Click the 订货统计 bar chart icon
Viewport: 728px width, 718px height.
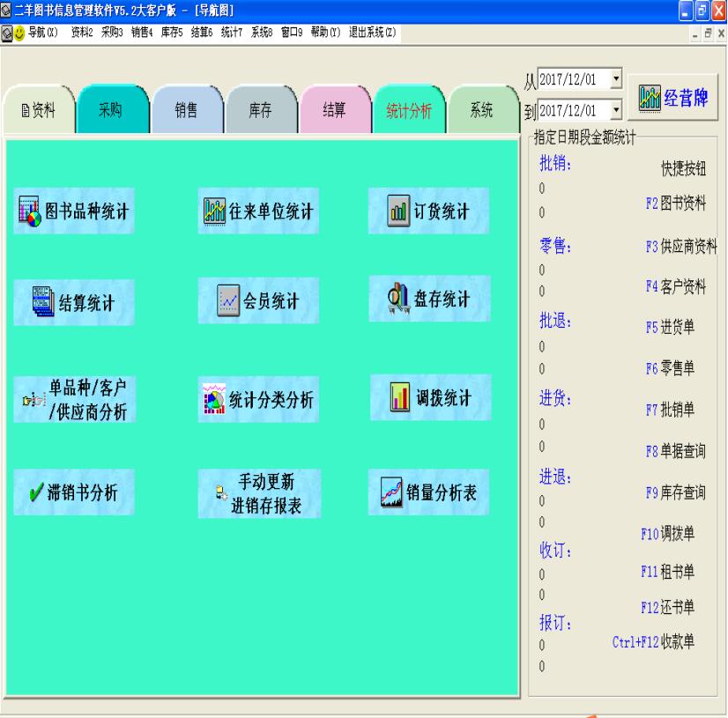click(398, 211)
